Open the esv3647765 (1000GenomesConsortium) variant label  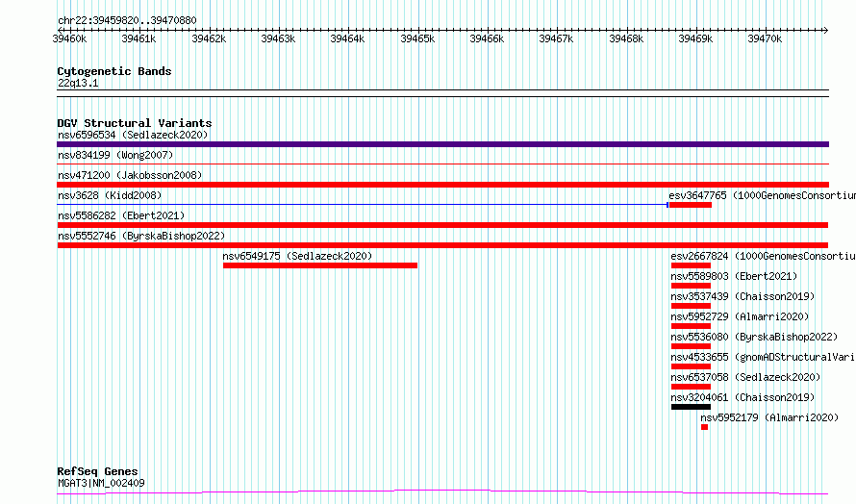point(762,195)
